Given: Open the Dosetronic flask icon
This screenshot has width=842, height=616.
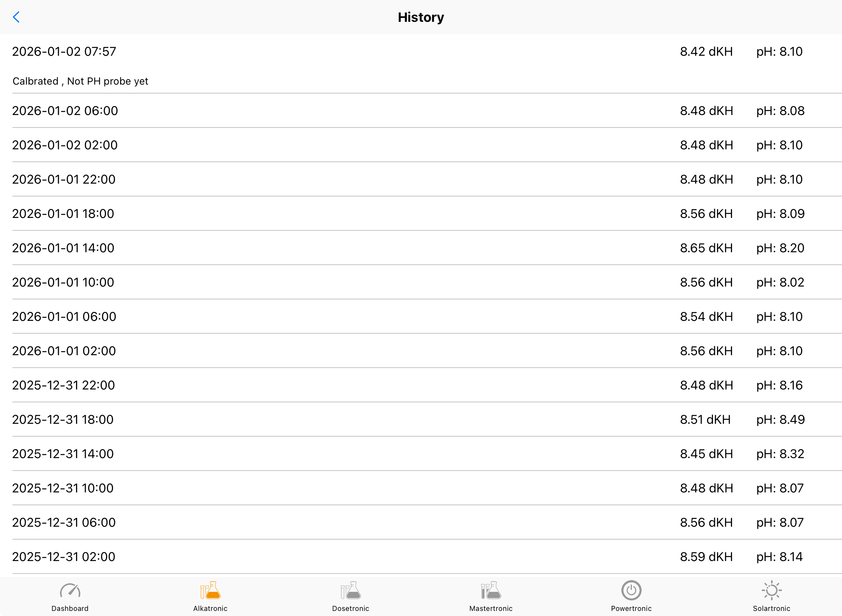Looking at the screenshot, I should [x=351, y=591].
